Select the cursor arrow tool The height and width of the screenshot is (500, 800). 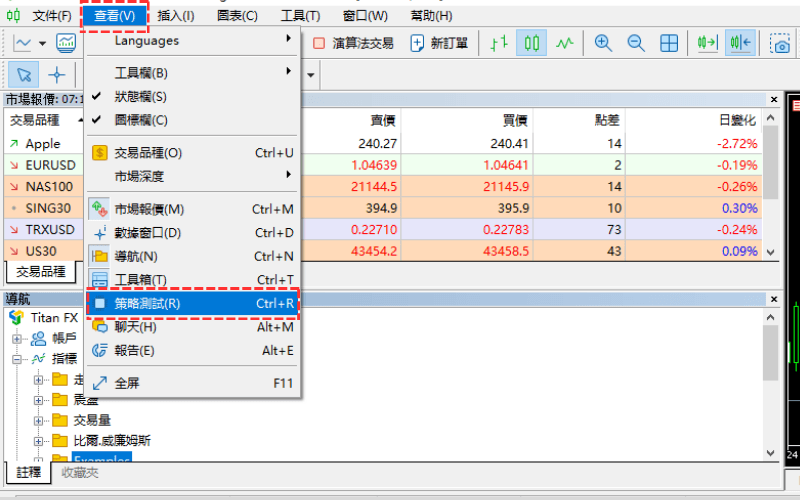(23, 75)
